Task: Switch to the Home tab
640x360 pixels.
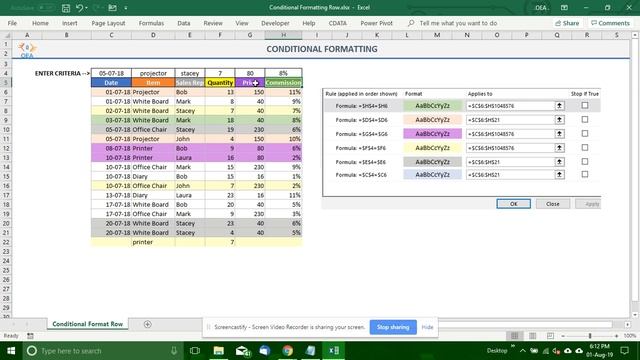Action: [x=40, y=23]
